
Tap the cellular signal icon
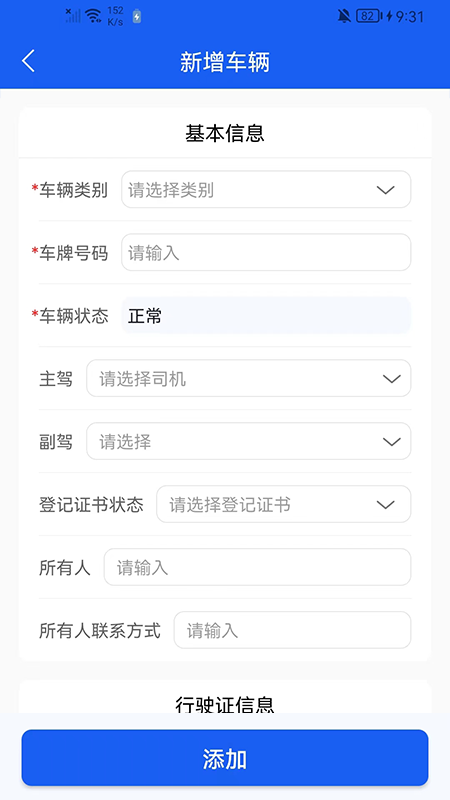[73, 15]
